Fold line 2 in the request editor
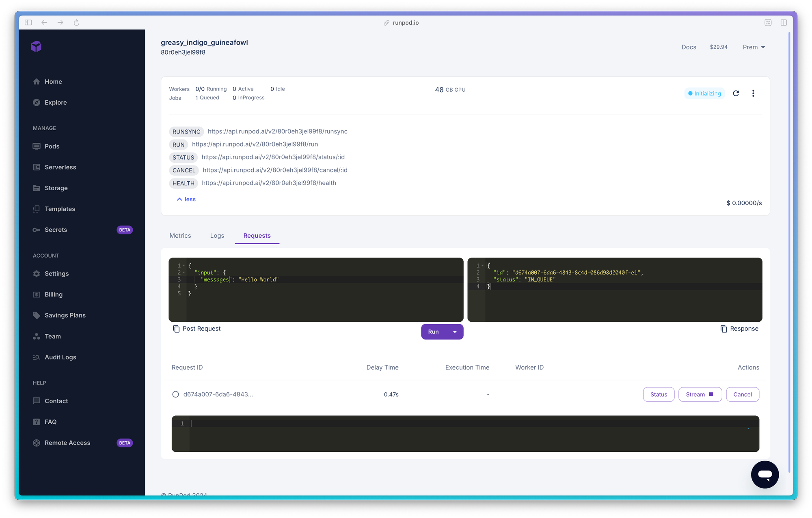Image resolution: width=812 pixels, height=518 pixels. (x=184, y=273)
